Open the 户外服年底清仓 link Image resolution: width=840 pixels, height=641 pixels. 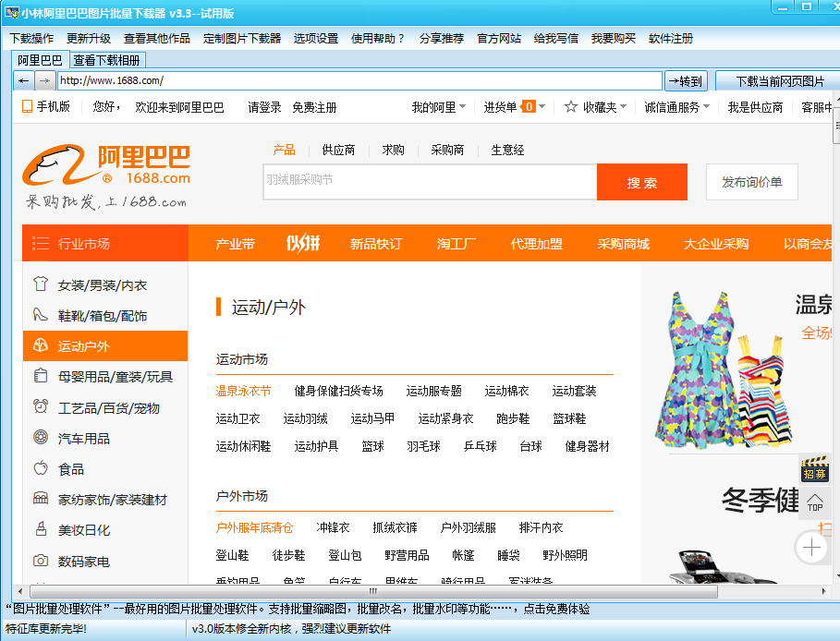pyautogui.click(x=254, y=527)
